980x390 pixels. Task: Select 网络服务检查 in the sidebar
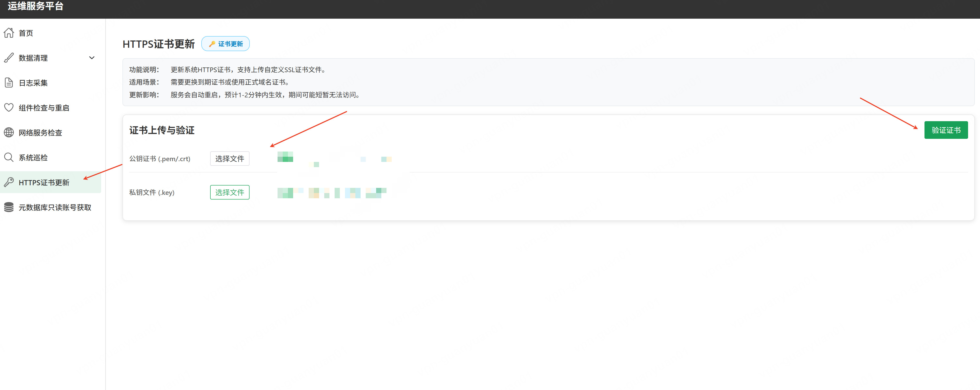pos(40,133)
